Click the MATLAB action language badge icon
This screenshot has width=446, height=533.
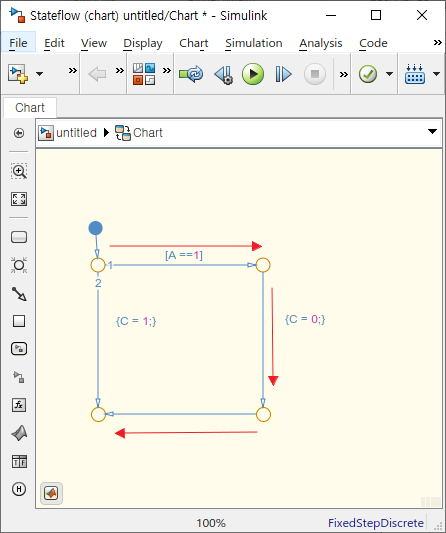pos(51,493)
